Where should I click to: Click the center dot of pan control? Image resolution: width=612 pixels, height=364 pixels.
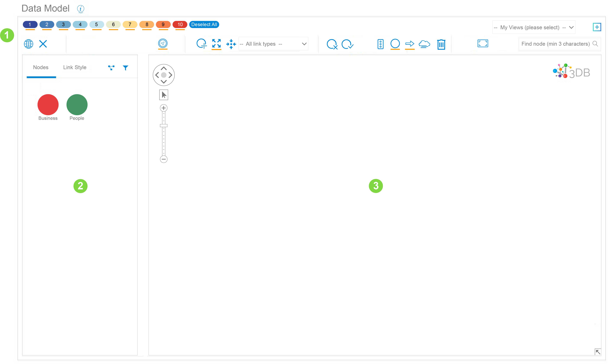(164, 75)
